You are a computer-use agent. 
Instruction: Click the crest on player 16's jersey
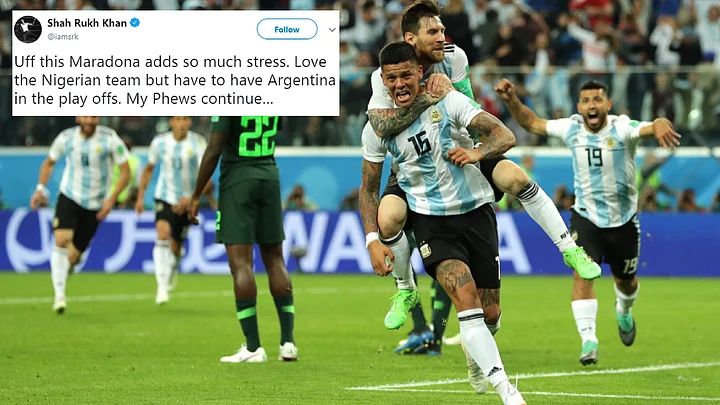[x=435, y=114]
